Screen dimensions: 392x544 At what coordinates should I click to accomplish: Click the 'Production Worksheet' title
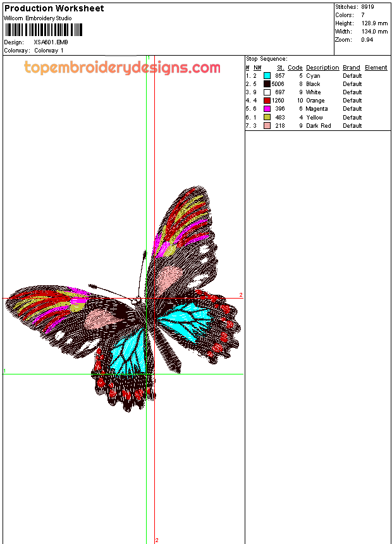tap(54, 8)
